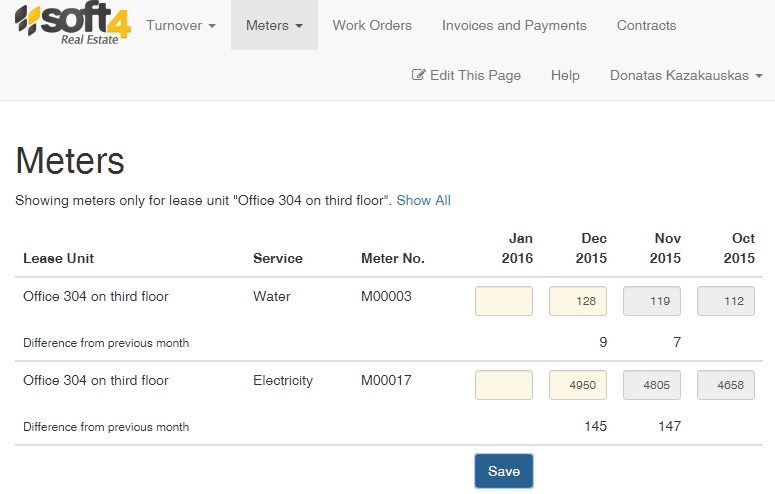
Task: Navigate to Contracts
Action: 646,25
